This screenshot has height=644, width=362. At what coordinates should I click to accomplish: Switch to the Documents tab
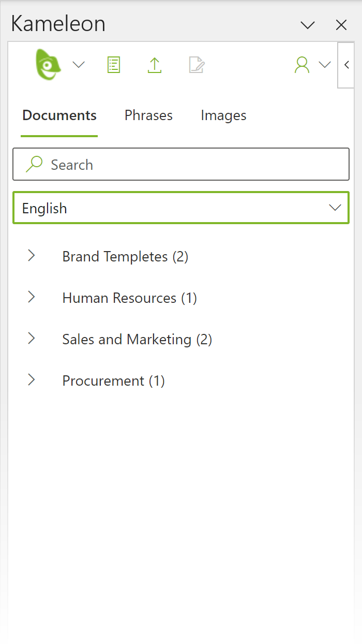coord(59,115)
